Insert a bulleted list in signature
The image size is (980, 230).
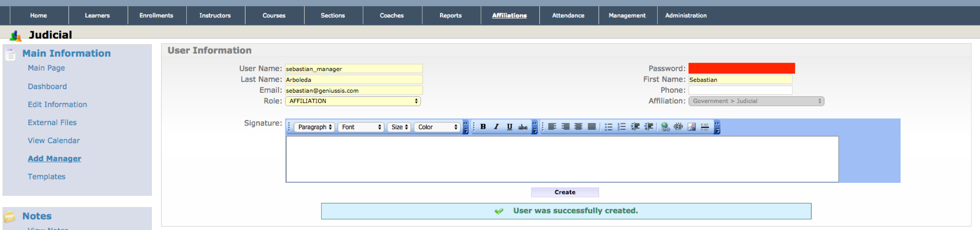point(608,127)
